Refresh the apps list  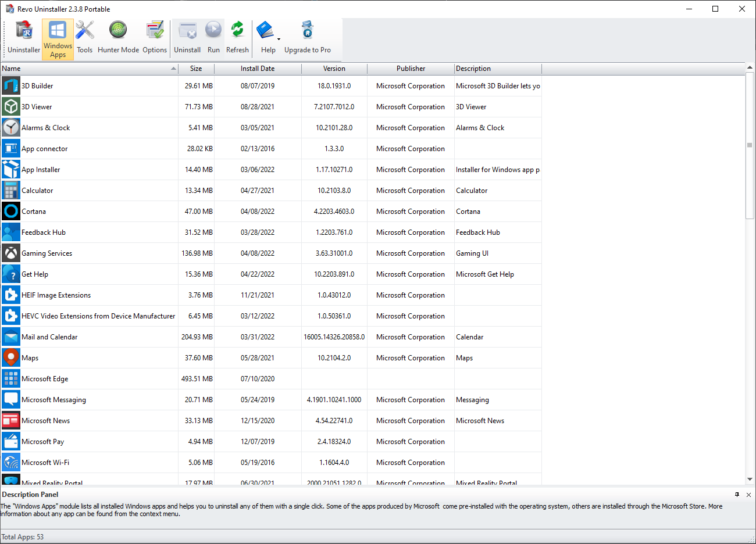click(x=237, y=38)
